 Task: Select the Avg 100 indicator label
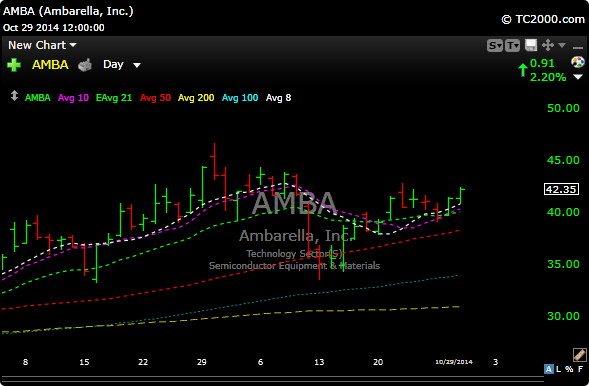point(240,98)
